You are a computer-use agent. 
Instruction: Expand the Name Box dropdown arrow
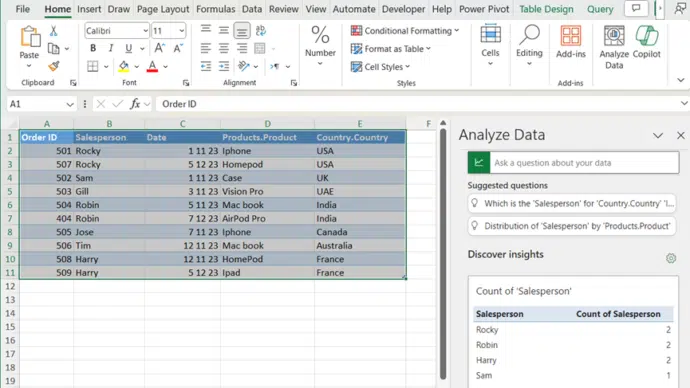point(70,104)
